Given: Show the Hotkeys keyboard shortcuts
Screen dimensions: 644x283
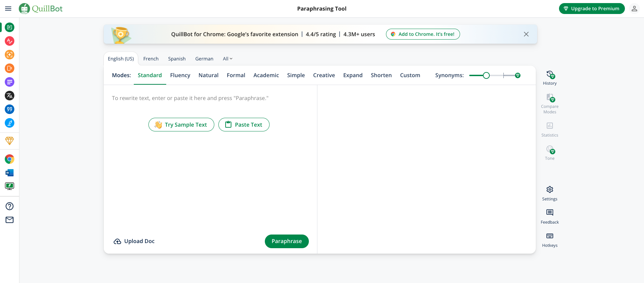Looking at the screenshot, I should [x=549, y=239].
